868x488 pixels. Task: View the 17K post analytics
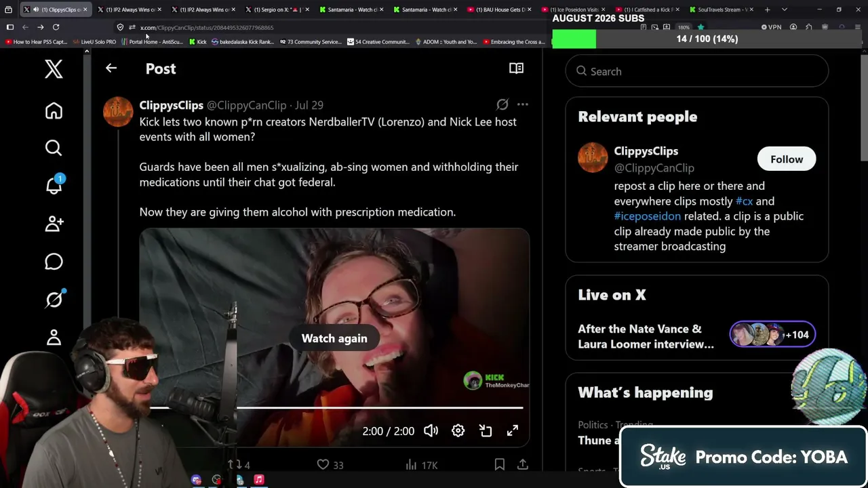coord(421,465)
